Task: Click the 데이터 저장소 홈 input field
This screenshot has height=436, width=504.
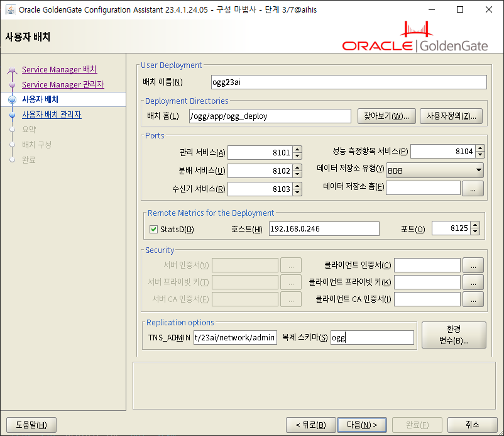Action: click(423, 188)
